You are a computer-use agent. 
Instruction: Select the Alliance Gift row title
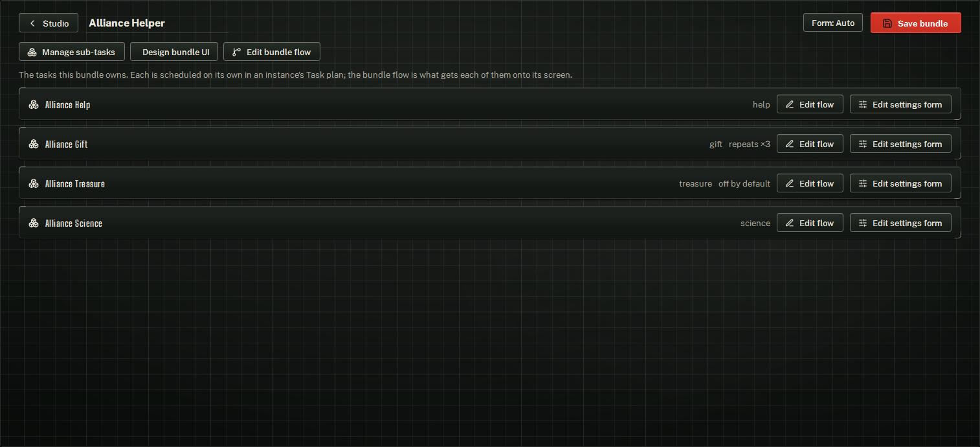[67, 144]
